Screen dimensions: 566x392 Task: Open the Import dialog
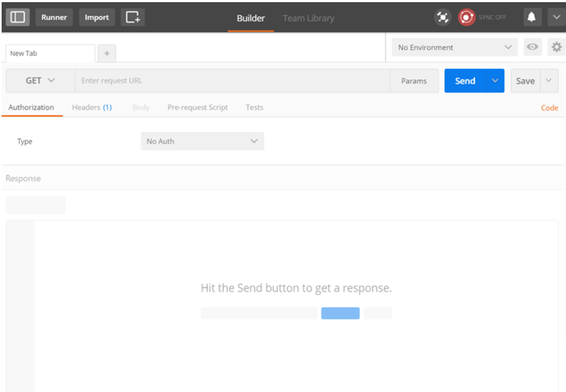point(97,17)
